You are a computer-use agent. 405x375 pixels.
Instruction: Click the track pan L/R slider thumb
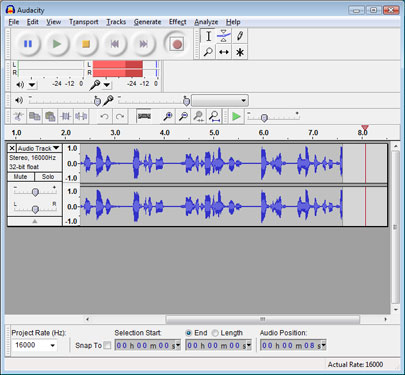click(x=35, y=209)
